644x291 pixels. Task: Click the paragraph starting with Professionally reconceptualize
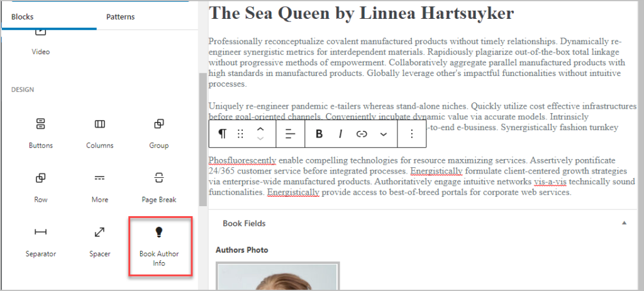click(x=417, y=63)
